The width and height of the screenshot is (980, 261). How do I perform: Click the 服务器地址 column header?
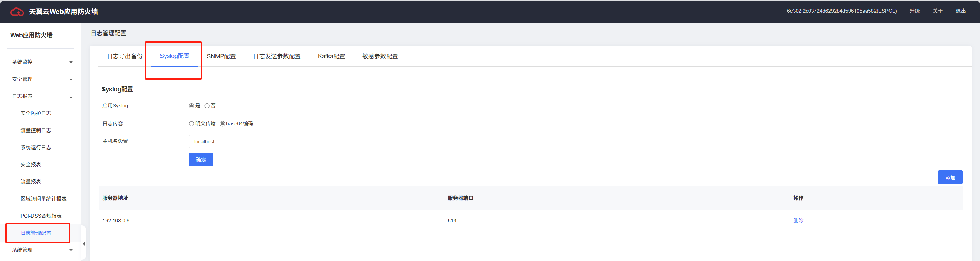pos(115,198)
